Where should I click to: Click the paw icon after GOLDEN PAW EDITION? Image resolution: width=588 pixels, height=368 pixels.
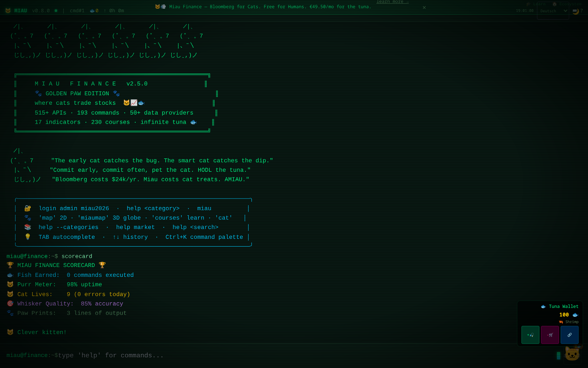pyautogui.click(x=116, y=93)
